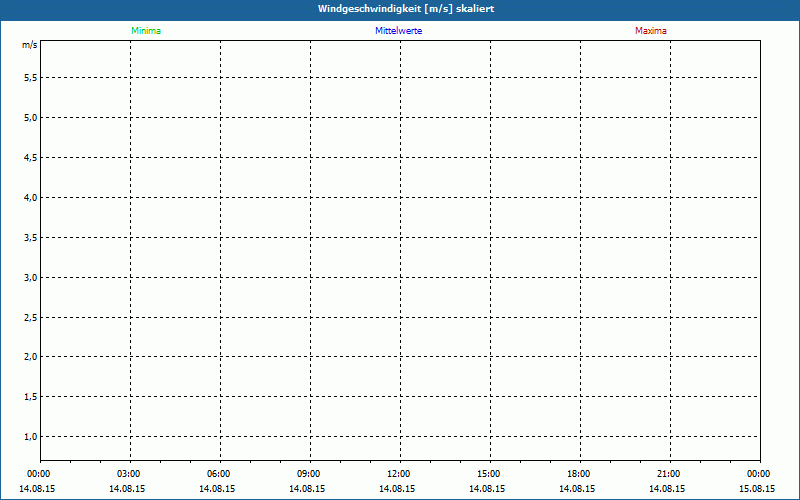800x500 pixels.
Task: Click the 1,0 value on y-axis
Action: (x=30, y=437)
